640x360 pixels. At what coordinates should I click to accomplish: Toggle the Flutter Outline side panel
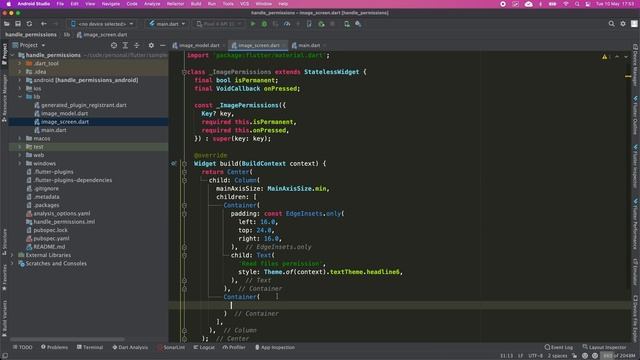tap(636, 116)
